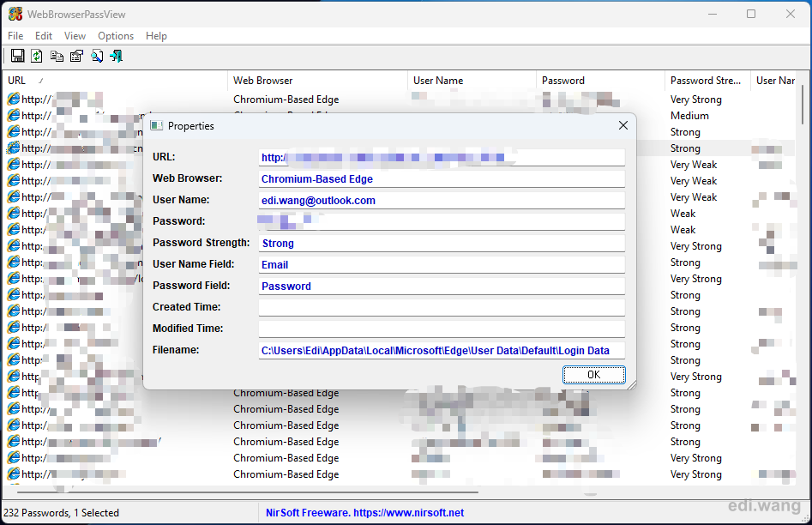Image resolution: width=812 pixels, height=525 pixels.
Task: Click the Refresh toolbar icon
Action: click(x=37, y=56)
